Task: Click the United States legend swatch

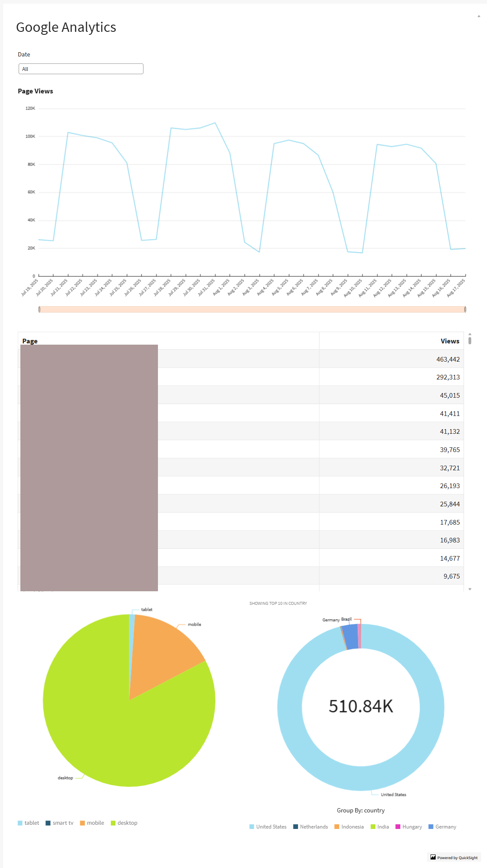Action: 252,827
